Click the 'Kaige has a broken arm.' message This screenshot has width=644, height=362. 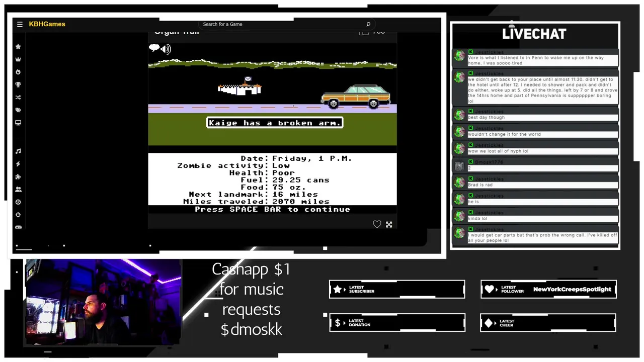(275, 123)
